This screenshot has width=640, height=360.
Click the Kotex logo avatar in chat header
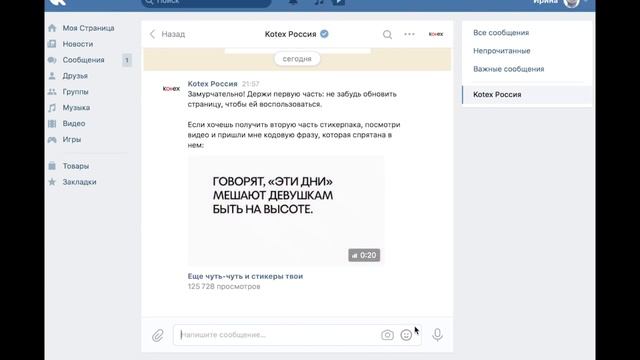click(436, 34)
